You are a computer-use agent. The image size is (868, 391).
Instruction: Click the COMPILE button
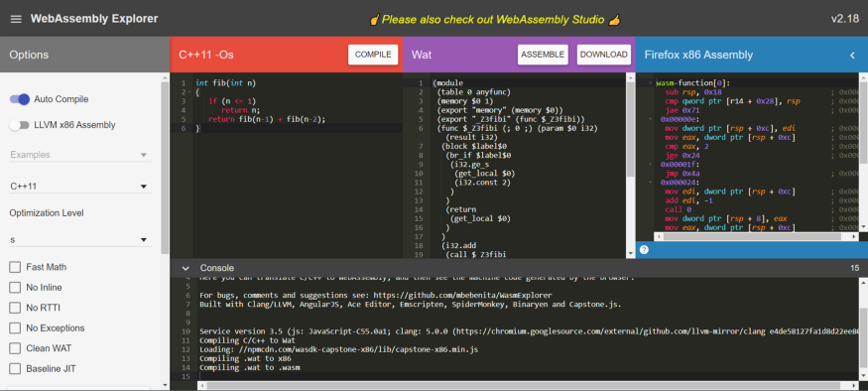373,55
